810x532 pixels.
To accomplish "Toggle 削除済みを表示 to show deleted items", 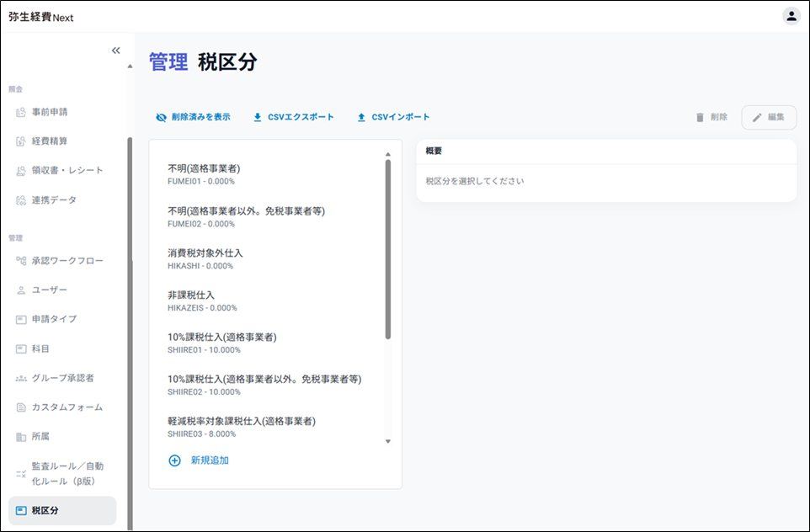I will (193, 117).
